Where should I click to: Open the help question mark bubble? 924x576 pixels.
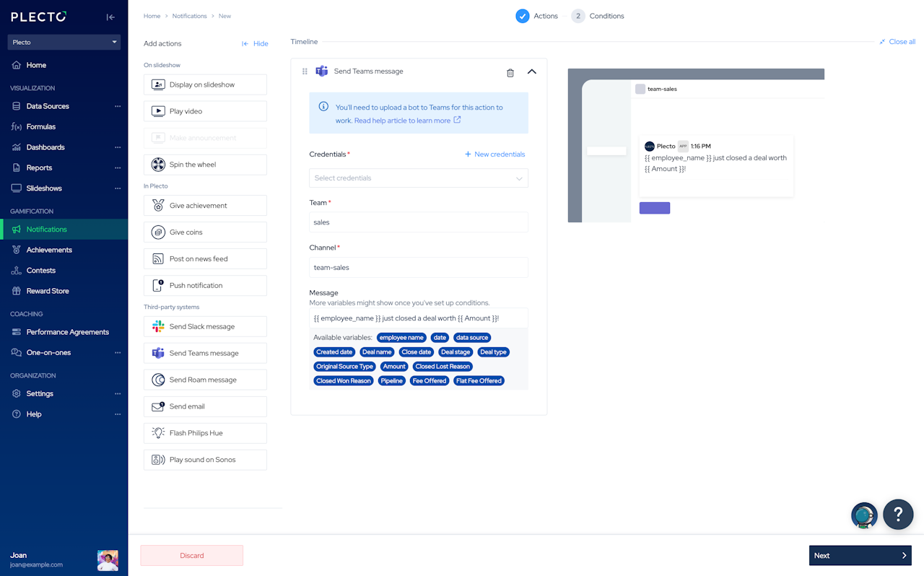point(898,515)
